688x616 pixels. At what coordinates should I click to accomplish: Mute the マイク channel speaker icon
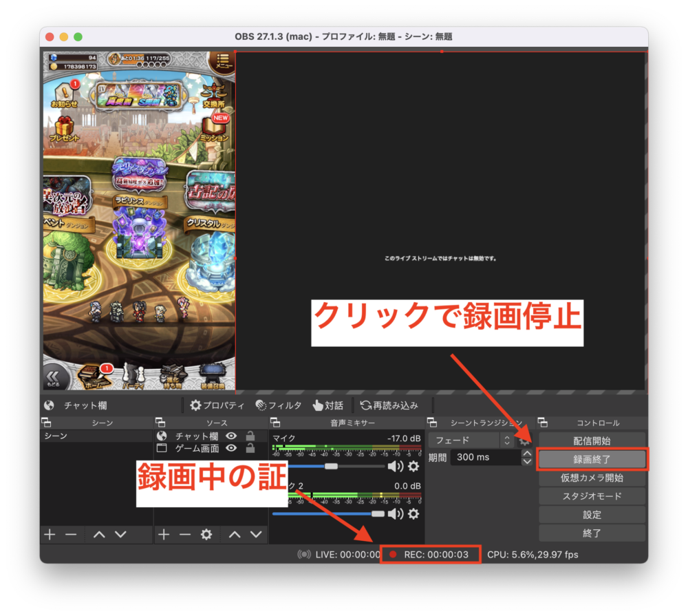click(396, 466)
